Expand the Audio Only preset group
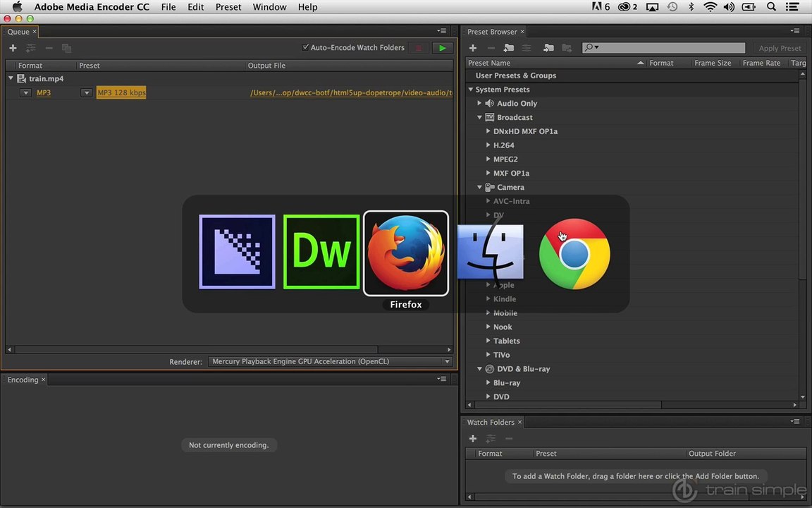The image size is (812, 508). (x=479, y=103)
